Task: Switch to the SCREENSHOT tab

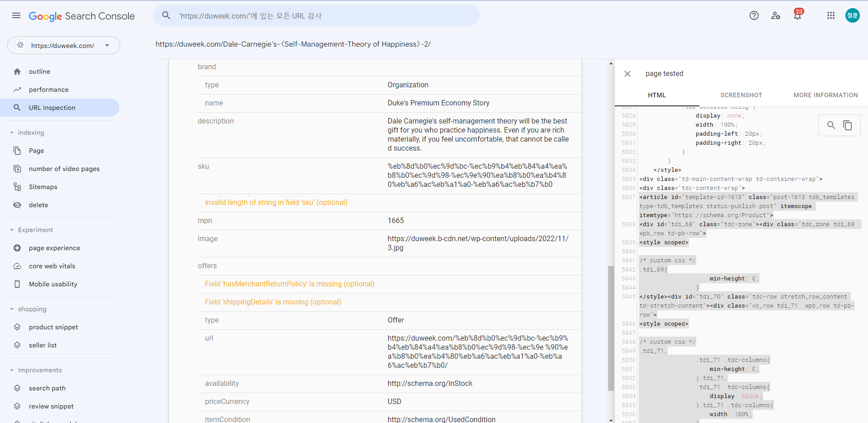Action: coord(741,95)
